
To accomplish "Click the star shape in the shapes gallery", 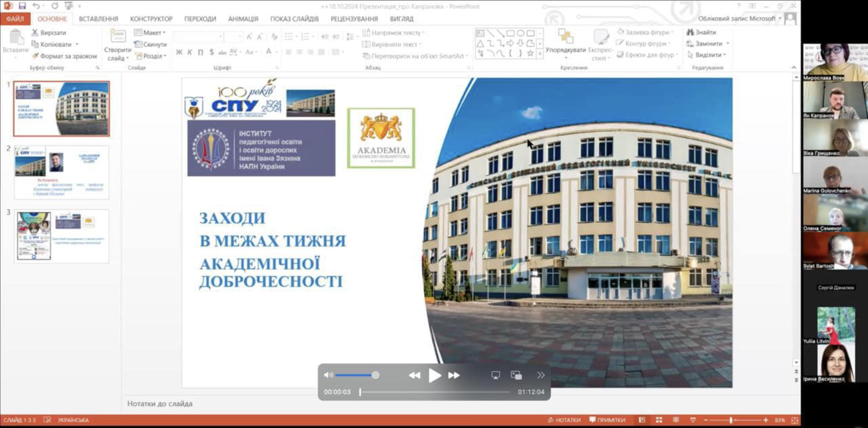I will coord(530,53).
